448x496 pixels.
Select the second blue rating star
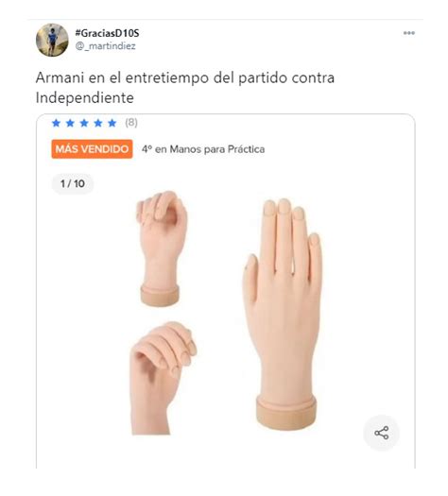tap(70, 123)
